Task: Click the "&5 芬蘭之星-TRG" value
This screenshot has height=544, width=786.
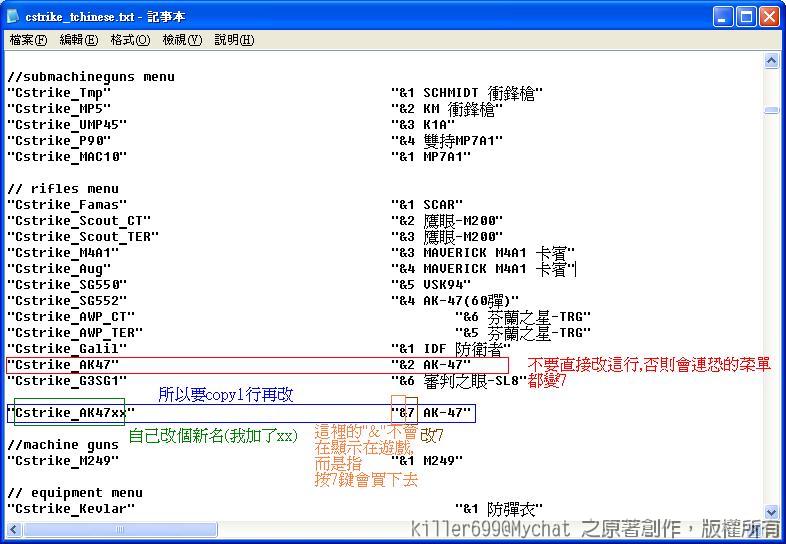Action: coord(523,333)
